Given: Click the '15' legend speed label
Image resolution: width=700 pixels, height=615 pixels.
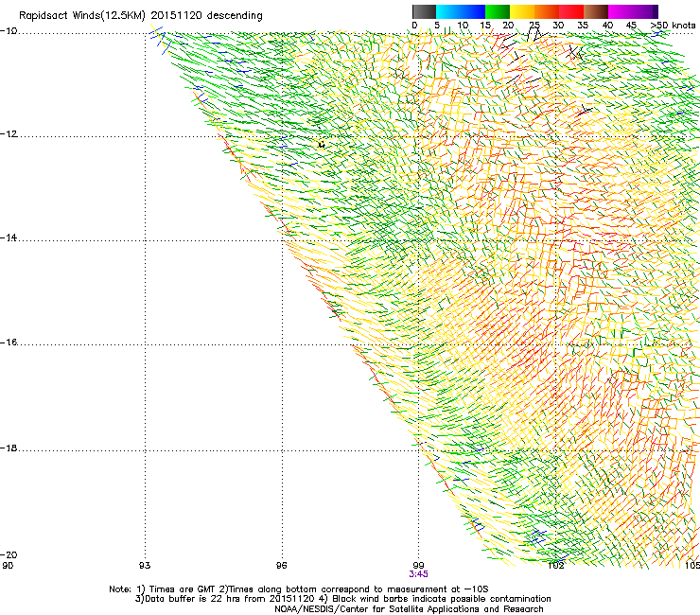Looking at the screenshot, I should click(485, 25).
